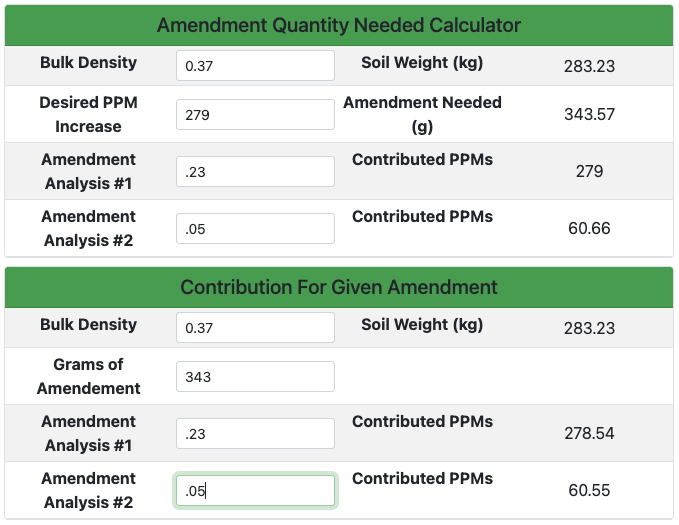Click Soil Weight (kg) label in Contribution section
This screenshot has width=679, height=525.
pyautogui.click(x=422, y=324)
